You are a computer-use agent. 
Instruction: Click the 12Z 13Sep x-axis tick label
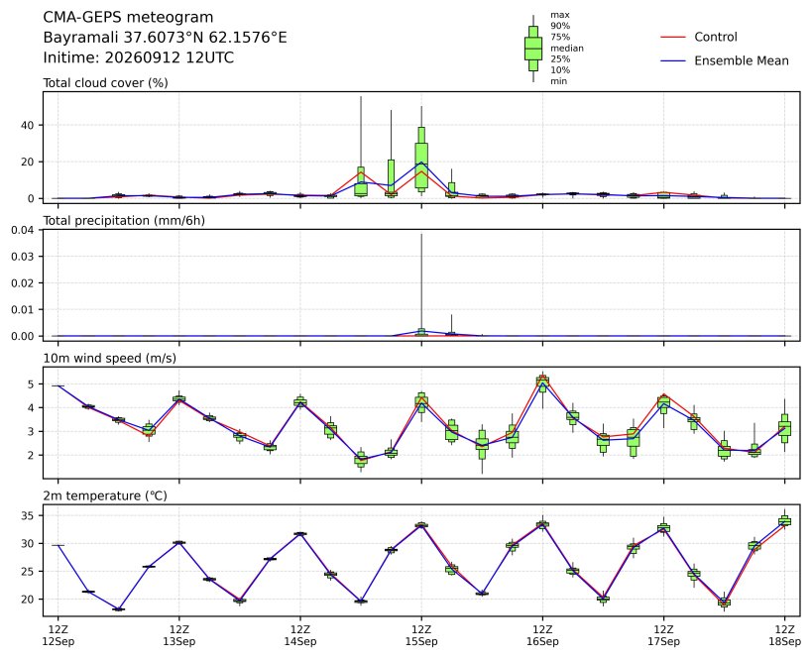tap(179, 636)
